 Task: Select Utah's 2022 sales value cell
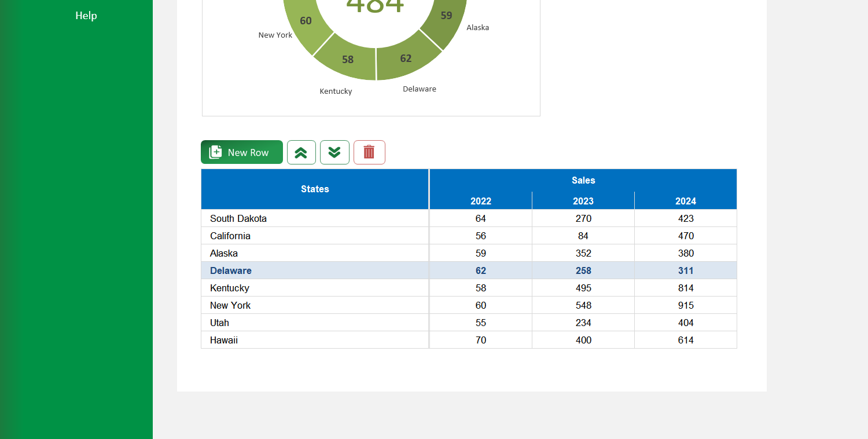[x=480, y=323]
